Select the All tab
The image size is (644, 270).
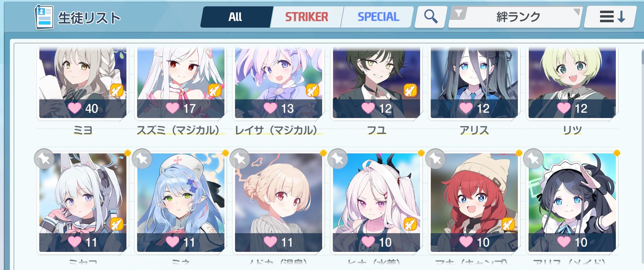pos(235,17)
